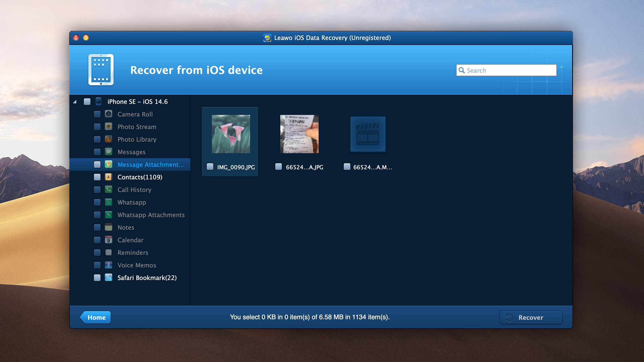Check the Camera Roll checkbox
Viewport: 644px width, 362px height.
click(x=97, y=114)
